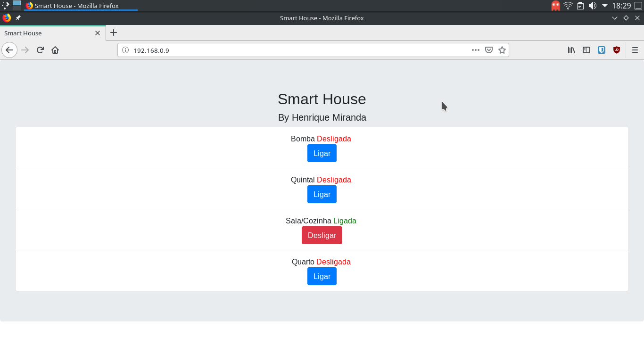Open the Wi-Fi network tray icon
Image resolution: width=644 pixels, height=362 pixels.
[568, 6]
